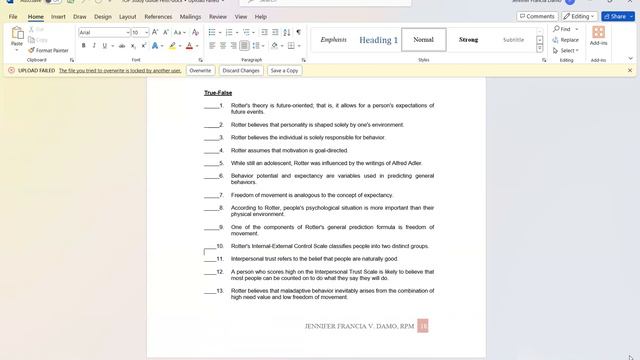Click Discard Changes button
640x360 pixels.
tap(241, 71)
